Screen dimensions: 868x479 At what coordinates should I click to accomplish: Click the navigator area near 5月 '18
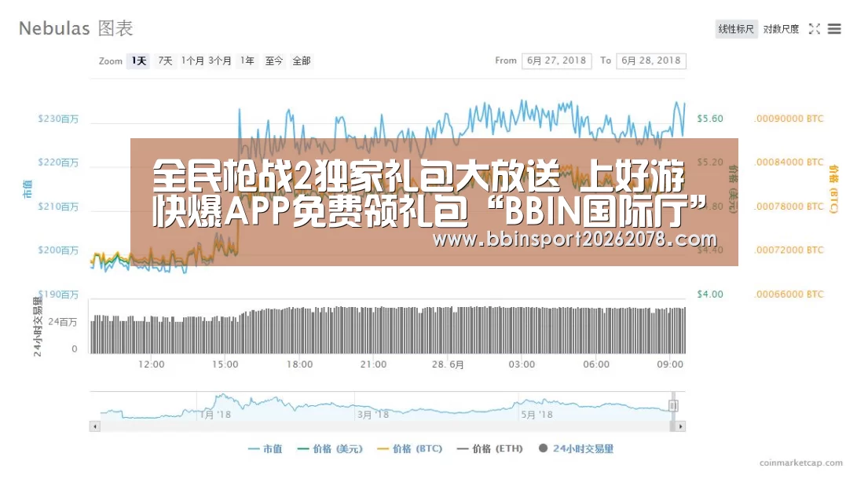click(537, 415)
